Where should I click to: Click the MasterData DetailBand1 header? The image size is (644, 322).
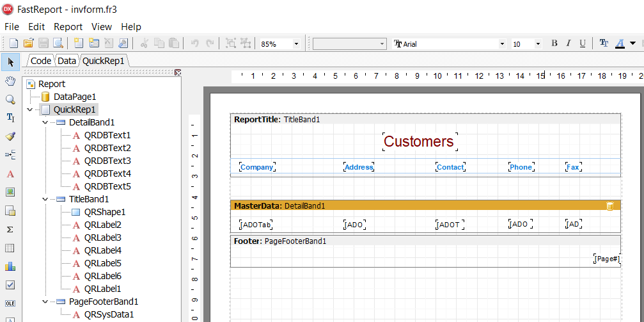coord(425,205)
